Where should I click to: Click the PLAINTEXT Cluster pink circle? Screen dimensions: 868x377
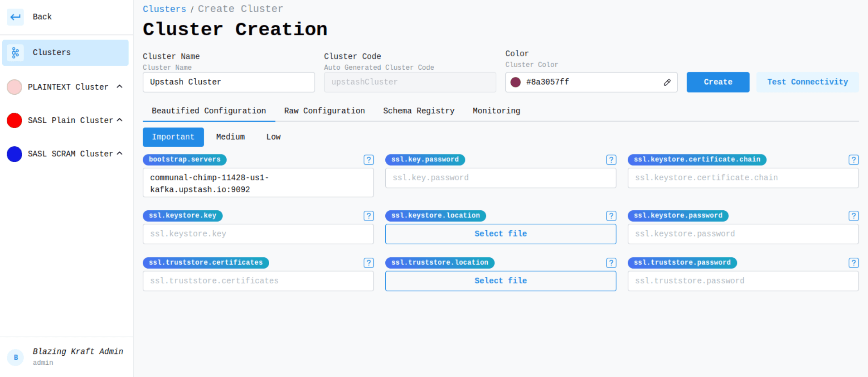(x=15, y=87)
